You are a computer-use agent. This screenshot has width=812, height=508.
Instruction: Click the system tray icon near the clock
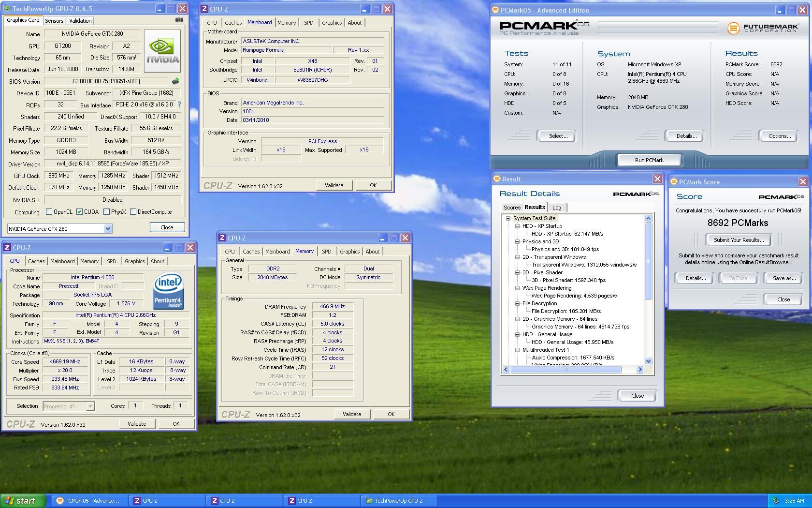[776, 501]
